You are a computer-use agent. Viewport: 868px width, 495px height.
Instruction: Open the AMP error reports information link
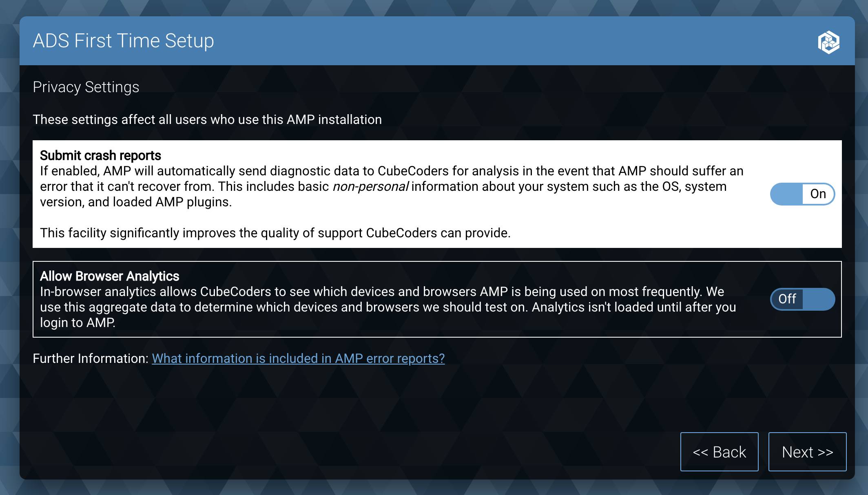298,358
